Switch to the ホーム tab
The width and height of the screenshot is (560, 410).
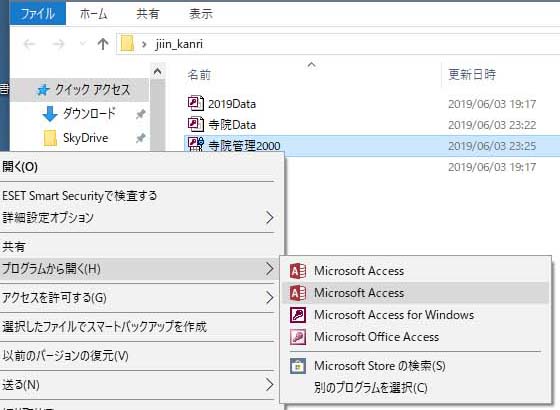[94, 14]
